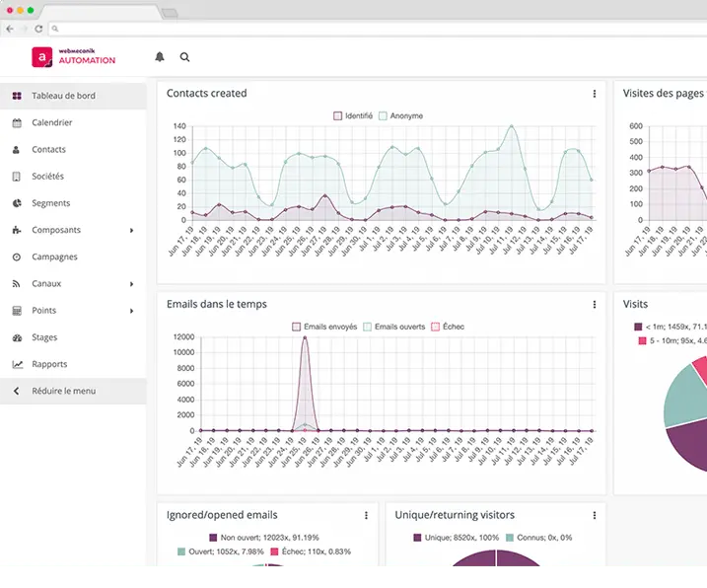This screenshot has width=707, height=588.
Task: Click the 'Unique/returning visitors' widget title
Action: [455, 515]
